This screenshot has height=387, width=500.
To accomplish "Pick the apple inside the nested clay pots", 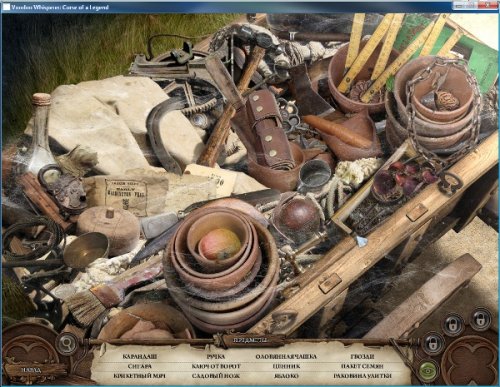I will 220,244.
